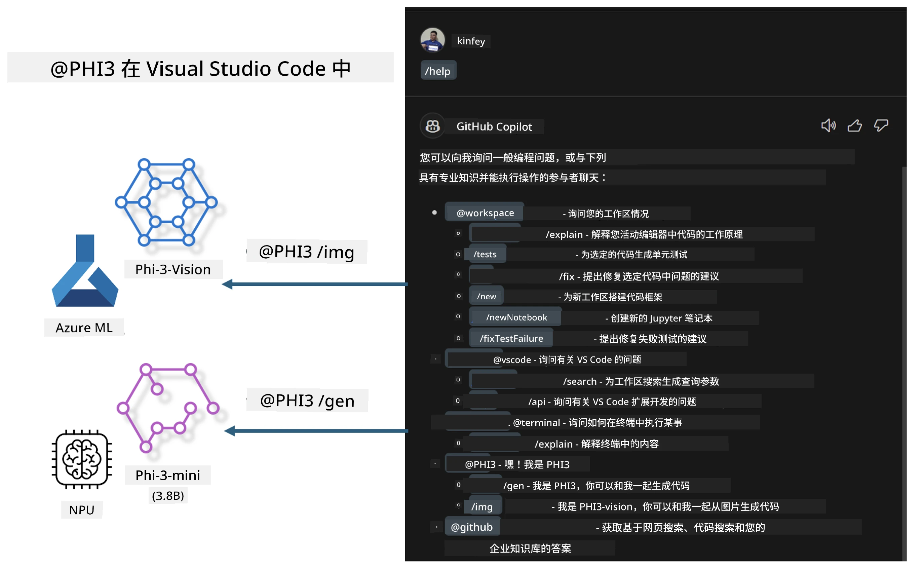Click the username kinfey
This screenshot has height=569, width=924.
click(x=471, y=41)
